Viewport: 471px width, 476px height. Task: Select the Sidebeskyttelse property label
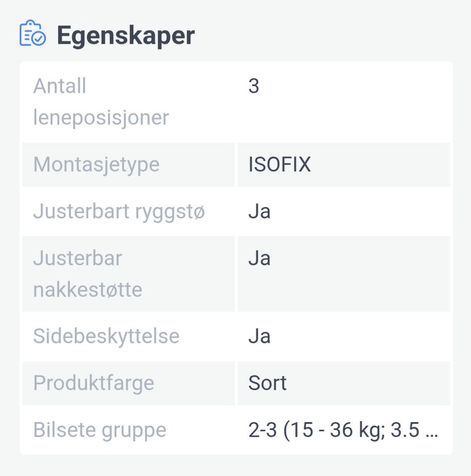[x=106, y=336]
